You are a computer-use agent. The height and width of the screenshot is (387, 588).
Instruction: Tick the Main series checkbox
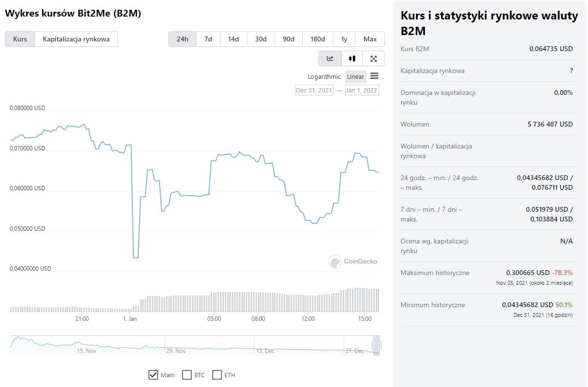click(x=153, y=375)
